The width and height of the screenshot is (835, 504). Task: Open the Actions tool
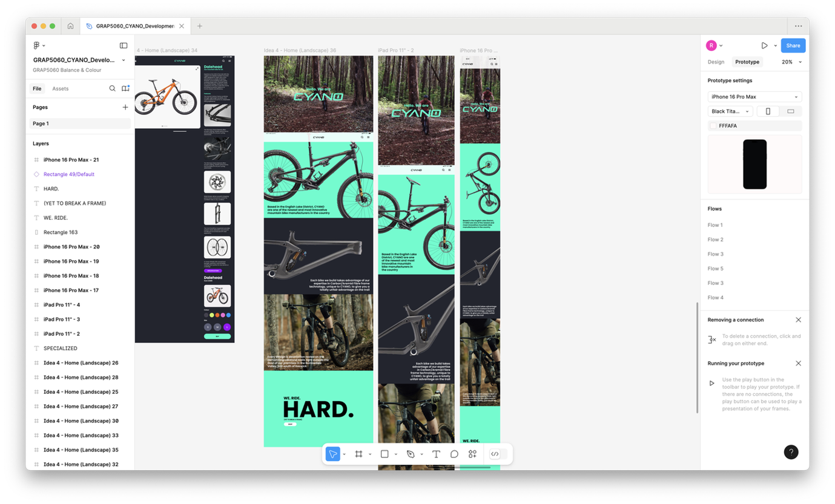pos(472,454)
